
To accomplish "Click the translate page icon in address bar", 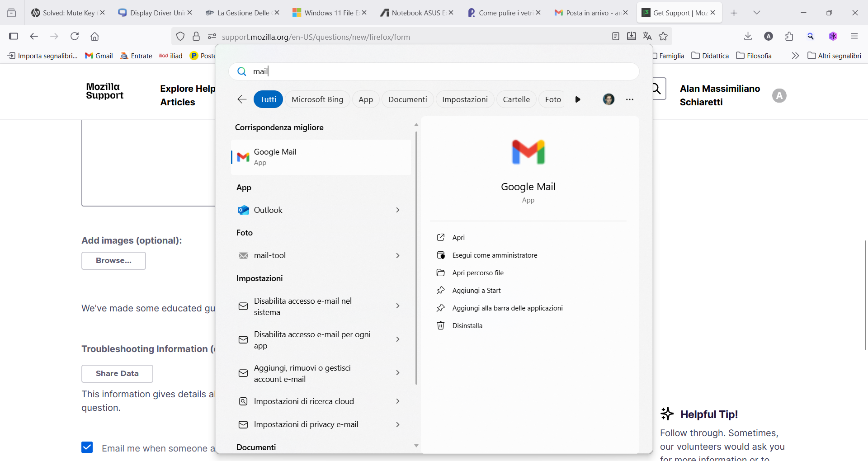I will click(647, 36).
